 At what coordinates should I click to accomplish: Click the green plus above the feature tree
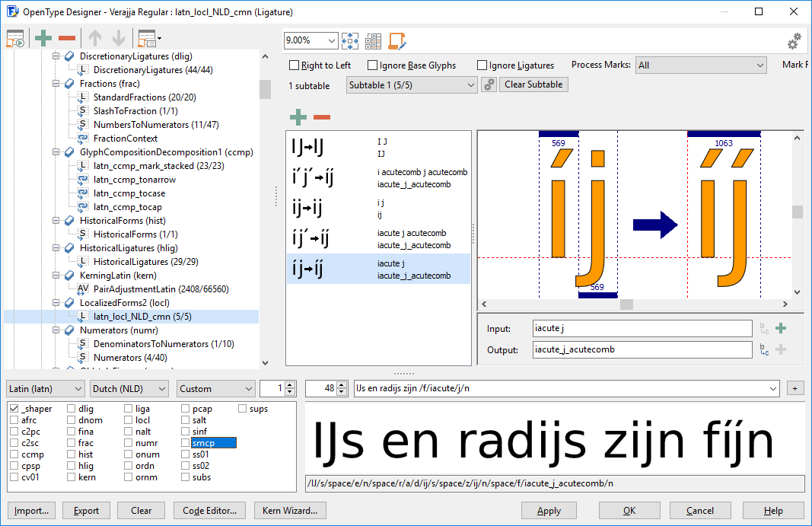43,38
